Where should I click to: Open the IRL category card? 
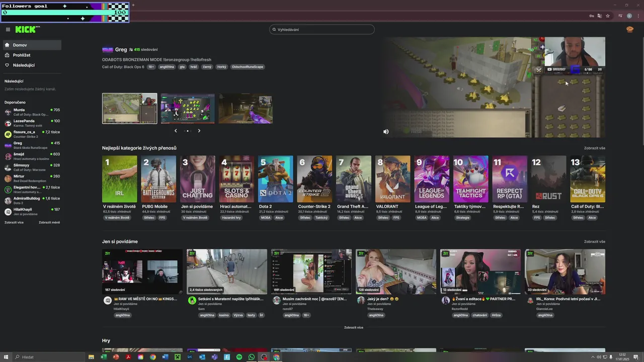[120, 179]
